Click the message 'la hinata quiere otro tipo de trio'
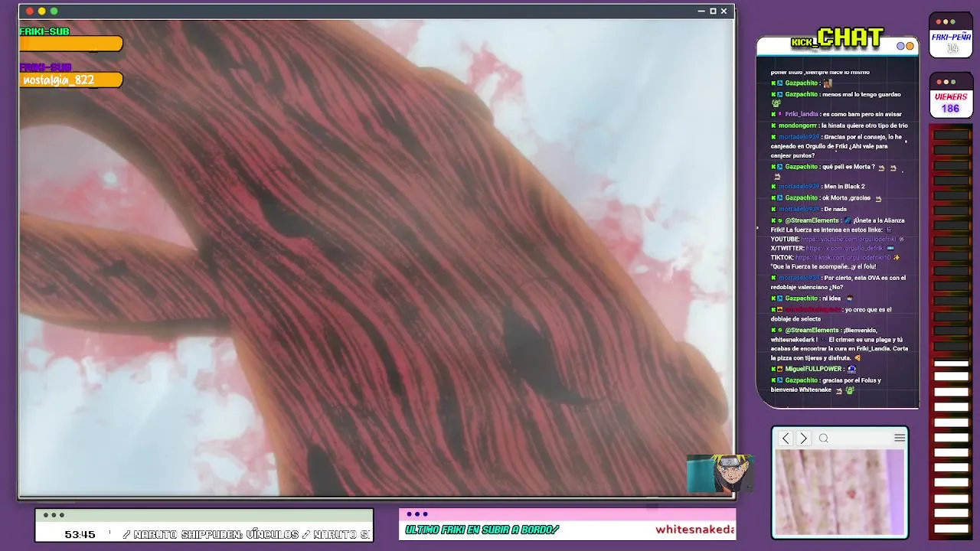Screen dimensions: 980x551 pos(864,126)
